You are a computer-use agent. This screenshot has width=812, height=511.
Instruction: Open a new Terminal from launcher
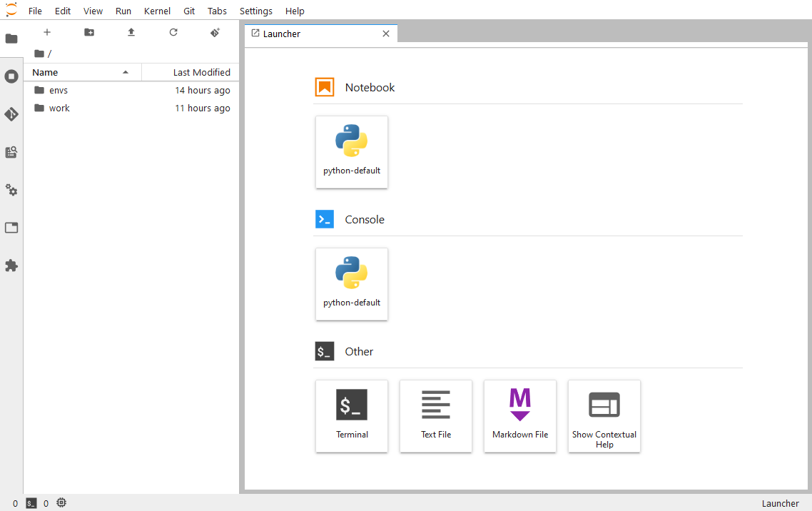tap(352, 416)
